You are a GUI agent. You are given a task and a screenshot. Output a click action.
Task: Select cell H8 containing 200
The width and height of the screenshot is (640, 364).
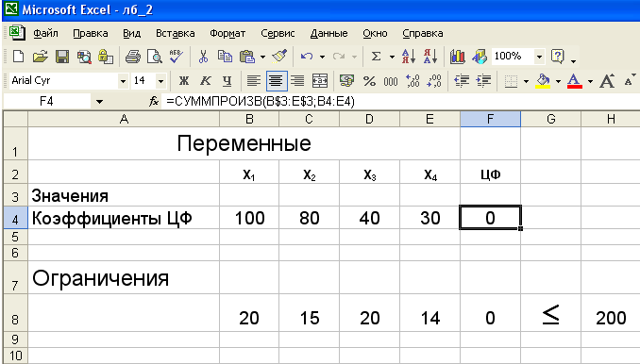tap(611, 313)
